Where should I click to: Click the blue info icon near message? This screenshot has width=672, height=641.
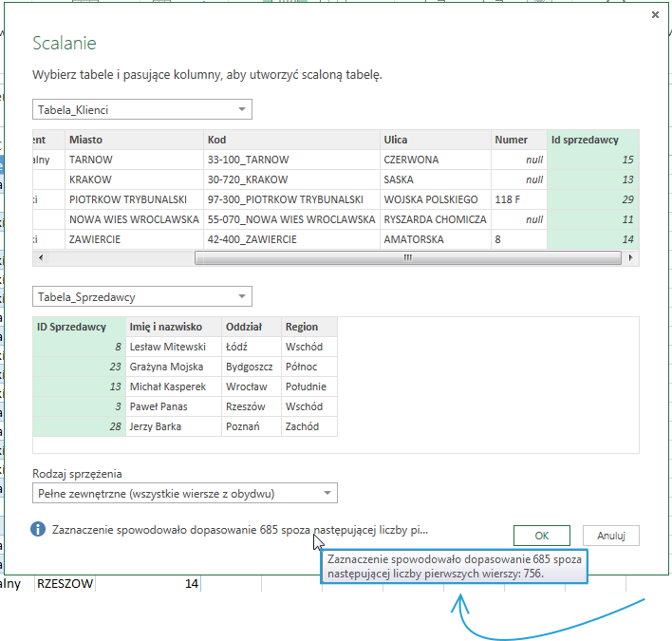point(38,529)
